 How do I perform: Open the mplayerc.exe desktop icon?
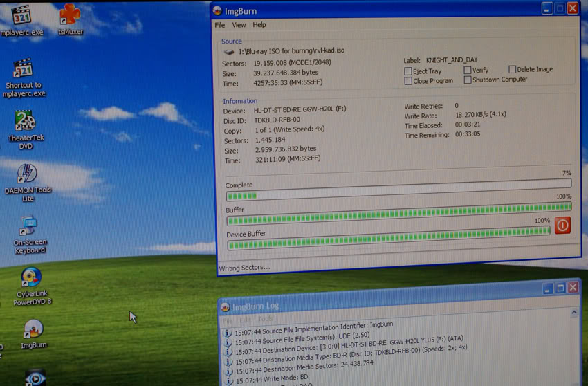point(22,17)
